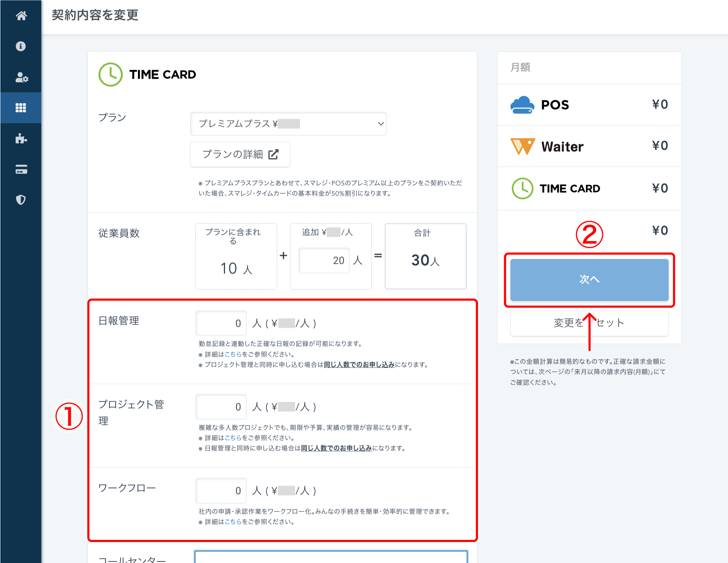
Task: Click the TIME CARD clock logo in header
Action: click(111, 75)
